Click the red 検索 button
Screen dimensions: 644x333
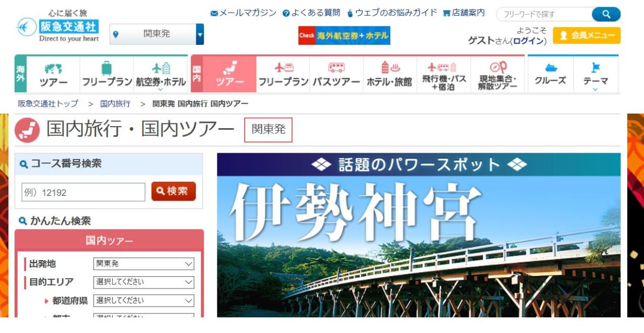[x=174, y=191]
